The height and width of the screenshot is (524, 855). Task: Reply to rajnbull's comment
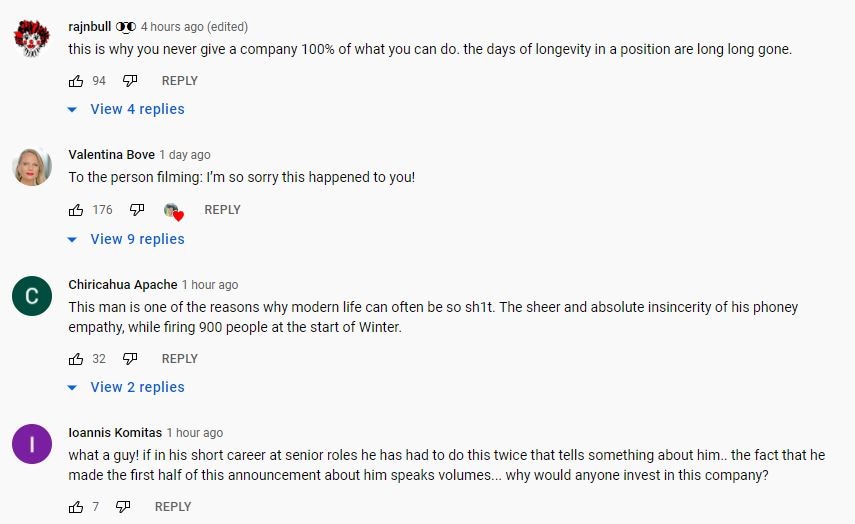click(x=180, y=81)
